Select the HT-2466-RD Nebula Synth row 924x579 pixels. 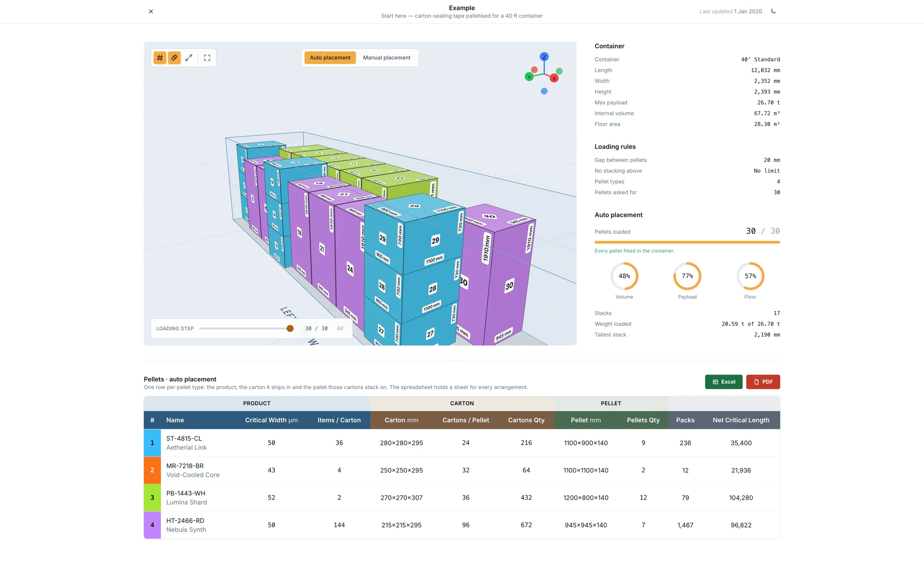[x=462, y=525]
